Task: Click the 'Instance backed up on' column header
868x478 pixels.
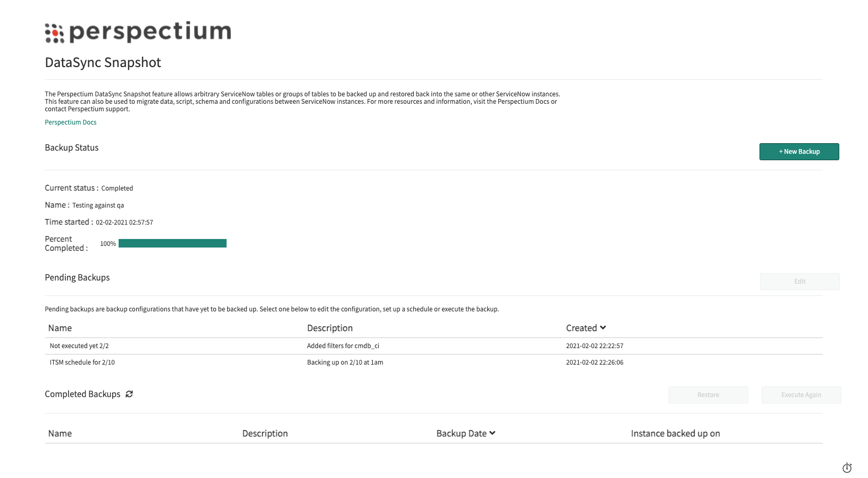Action: [x=675, y=433]
